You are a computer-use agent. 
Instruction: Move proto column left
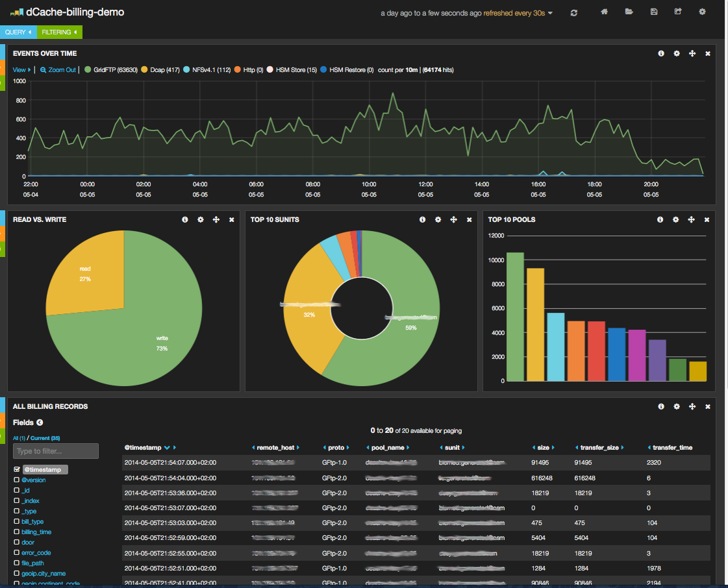(325, 448)
